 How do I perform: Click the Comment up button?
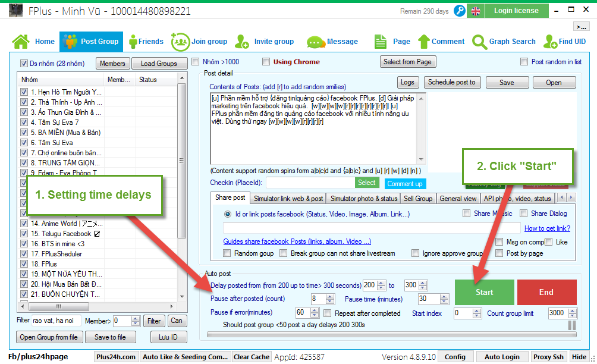(405, 184)
